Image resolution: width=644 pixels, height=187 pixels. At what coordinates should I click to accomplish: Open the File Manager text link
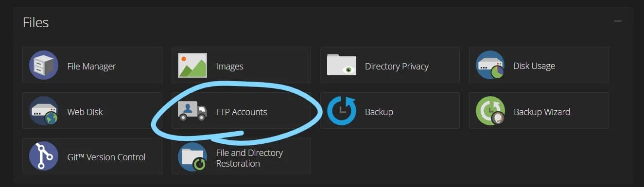coord(91,66)
